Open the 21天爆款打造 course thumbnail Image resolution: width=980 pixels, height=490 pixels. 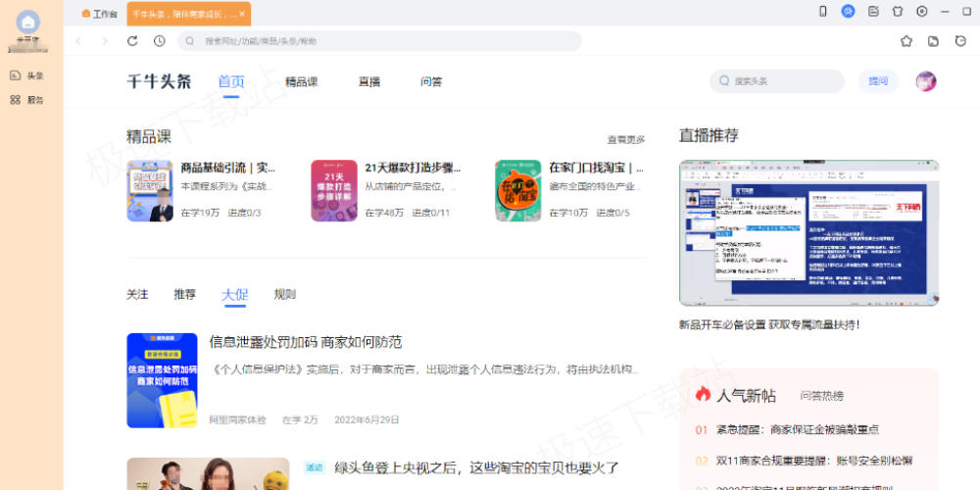334,191
